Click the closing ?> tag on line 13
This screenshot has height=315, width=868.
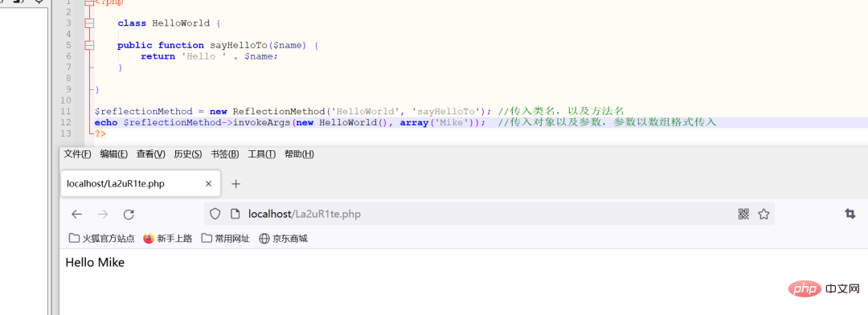tap(100, 133)
